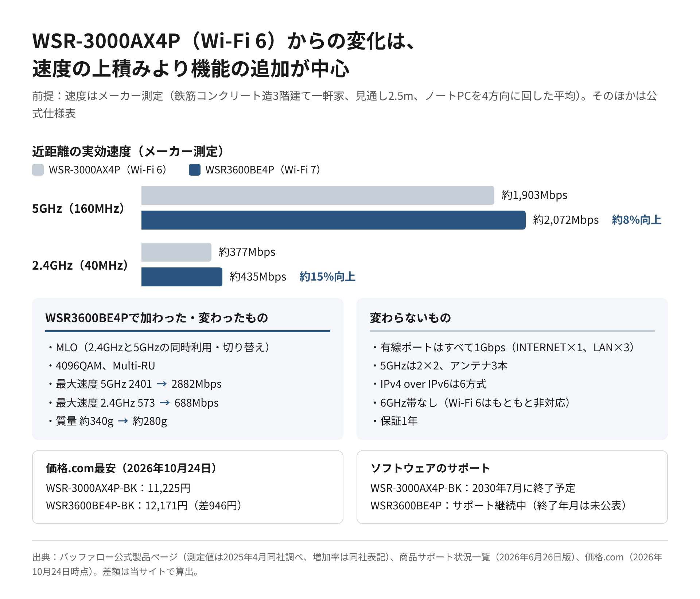
Task: Click the 変わらないもの heading
Action: [411, 318]
